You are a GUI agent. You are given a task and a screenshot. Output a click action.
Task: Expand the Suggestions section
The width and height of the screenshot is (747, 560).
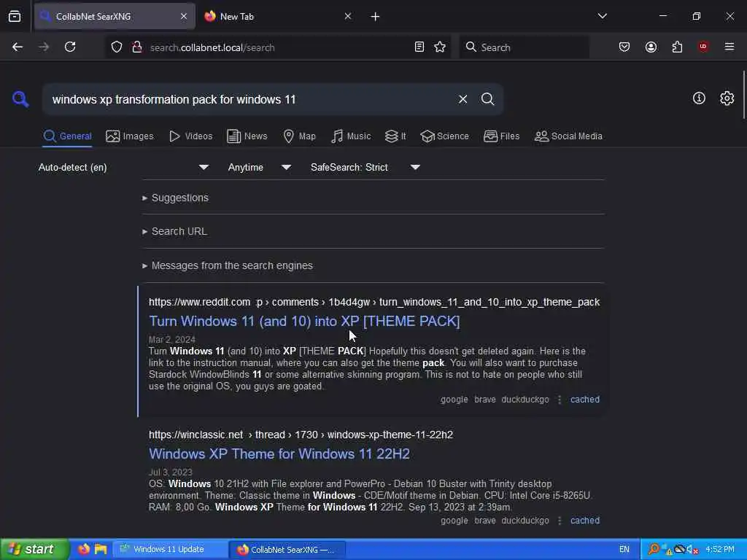pyautogui.click(x=175, y=198)
